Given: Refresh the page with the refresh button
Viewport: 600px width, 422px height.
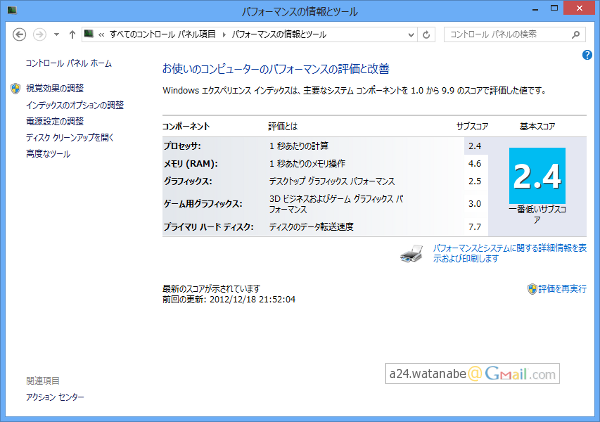Looking at the screenshot, I should point(426,35).
